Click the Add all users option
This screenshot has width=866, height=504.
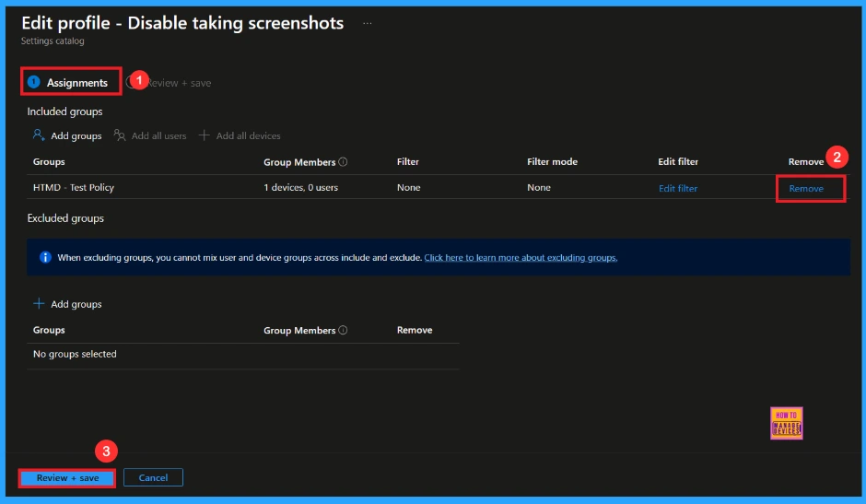pos(150,135)
